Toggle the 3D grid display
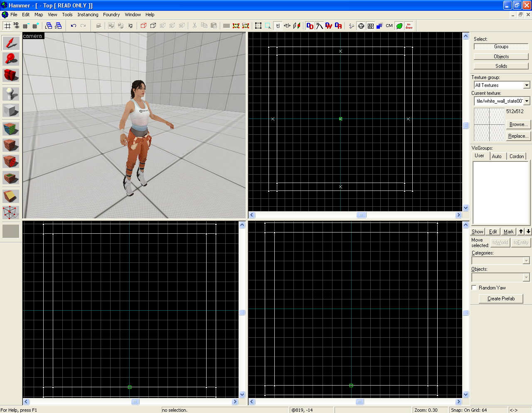This screenshot has height=413, width=532. click(x=17, y=26)
